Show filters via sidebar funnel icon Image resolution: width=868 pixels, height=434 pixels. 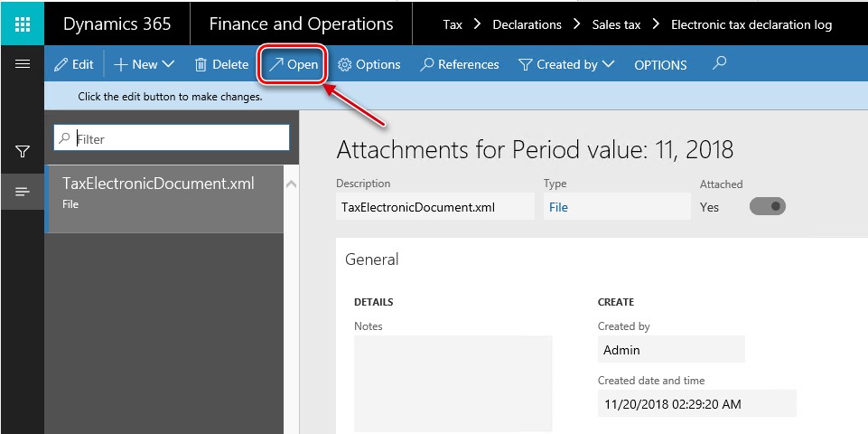(x=23, y=151)
